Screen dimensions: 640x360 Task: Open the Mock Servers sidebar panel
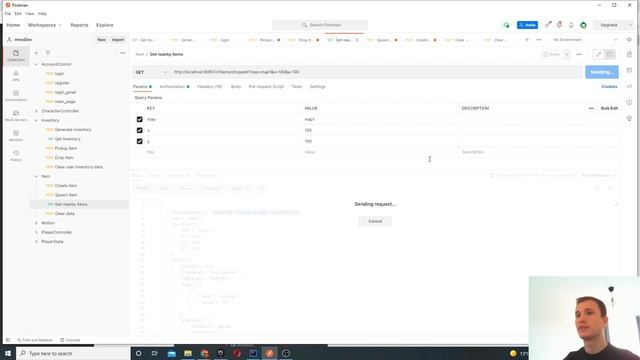pos(16,116)
